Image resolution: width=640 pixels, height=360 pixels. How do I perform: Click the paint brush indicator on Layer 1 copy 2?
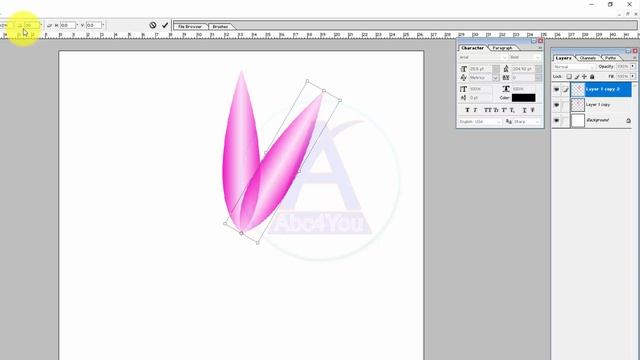tap(565, 89)
